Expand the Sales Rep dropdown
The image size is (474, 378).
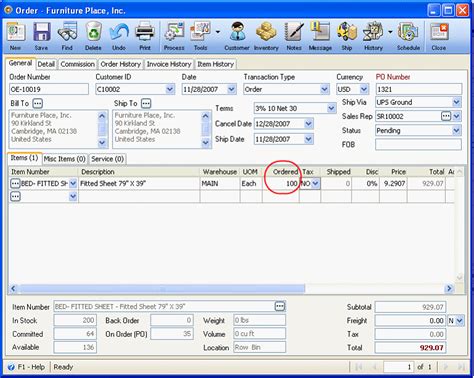(x=457, y=116)
